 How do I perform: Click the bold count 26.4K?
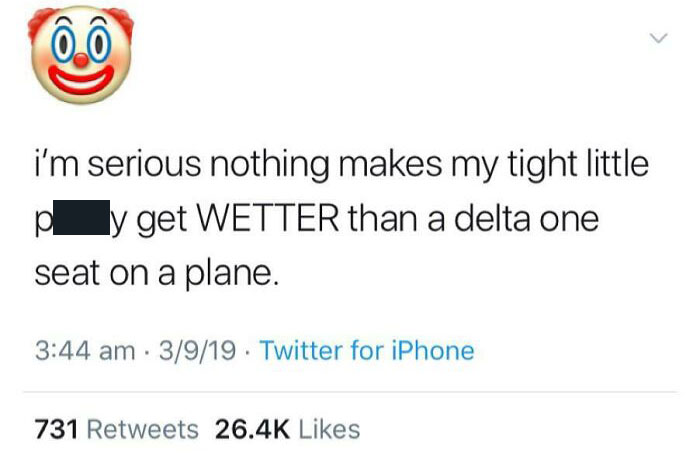[x=250, y=429]
